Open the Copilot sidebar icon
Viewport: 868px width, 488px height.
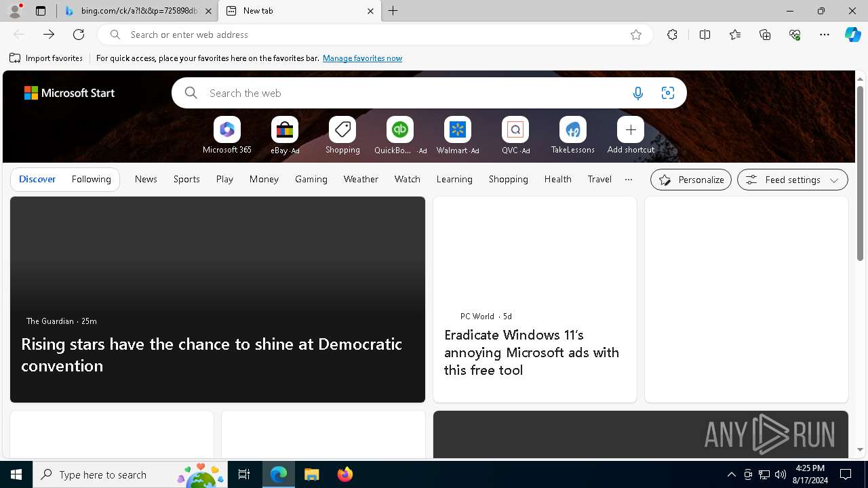pos(852,35)
